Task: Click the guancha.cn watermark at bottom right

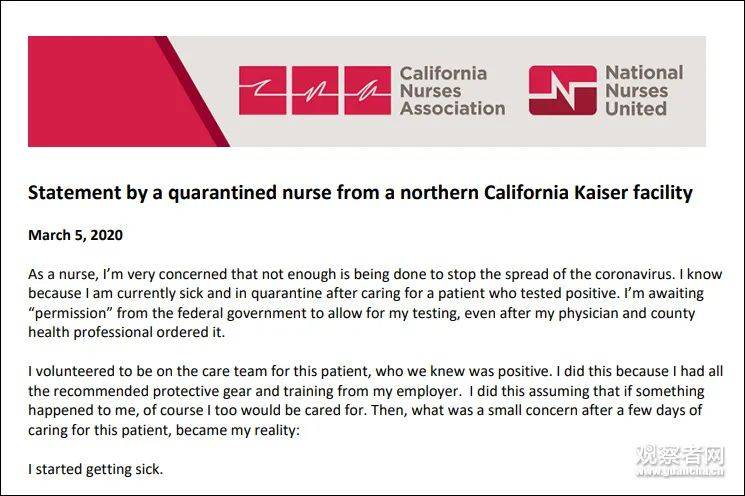Action: (680, 461)
